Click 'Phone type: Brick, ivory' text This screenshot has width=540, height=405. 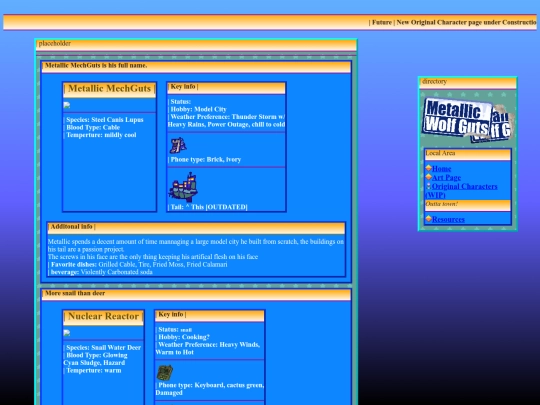point(205,159)
